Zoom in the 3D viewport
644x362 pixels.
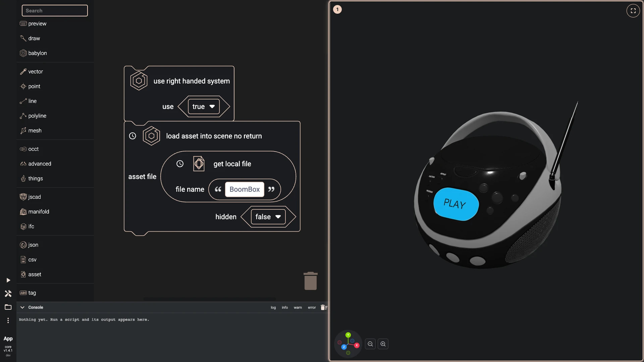point(383,344)
